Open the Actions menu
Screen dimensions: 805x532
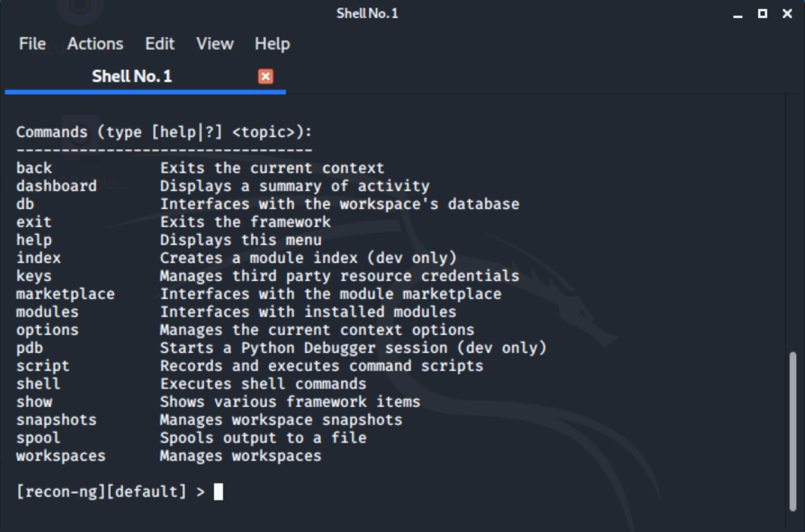(x=95, y=44)
